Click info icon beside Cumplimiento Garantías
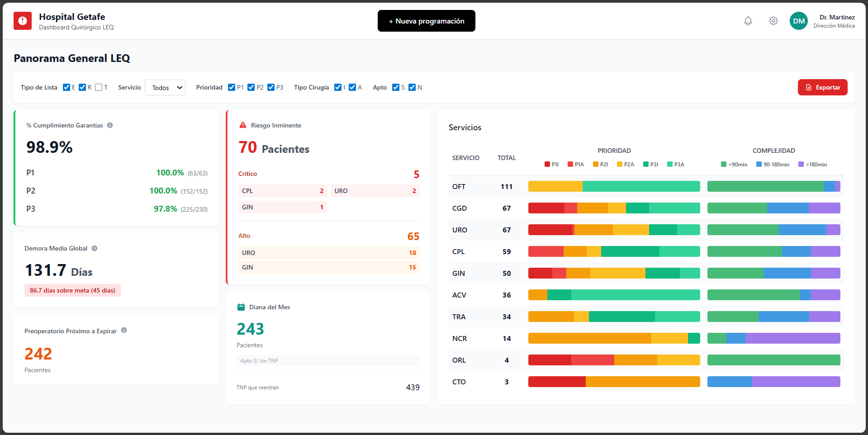 pos(110,125)
